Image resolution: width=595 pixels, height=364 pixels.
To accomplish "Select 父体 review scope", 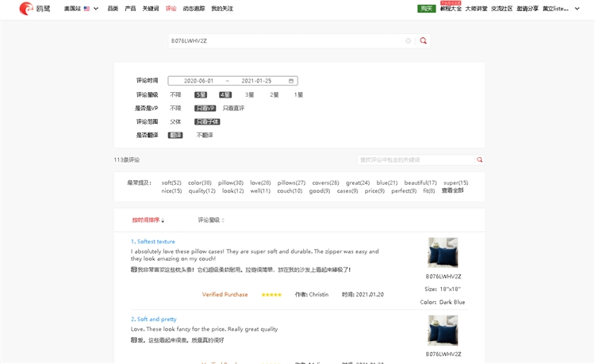I will (x=175, y=121).
